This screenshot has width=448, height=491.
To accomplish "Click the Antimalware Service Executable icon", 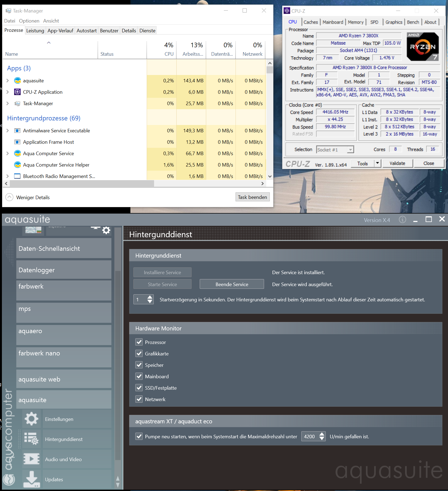I will (x=17, y=131).
